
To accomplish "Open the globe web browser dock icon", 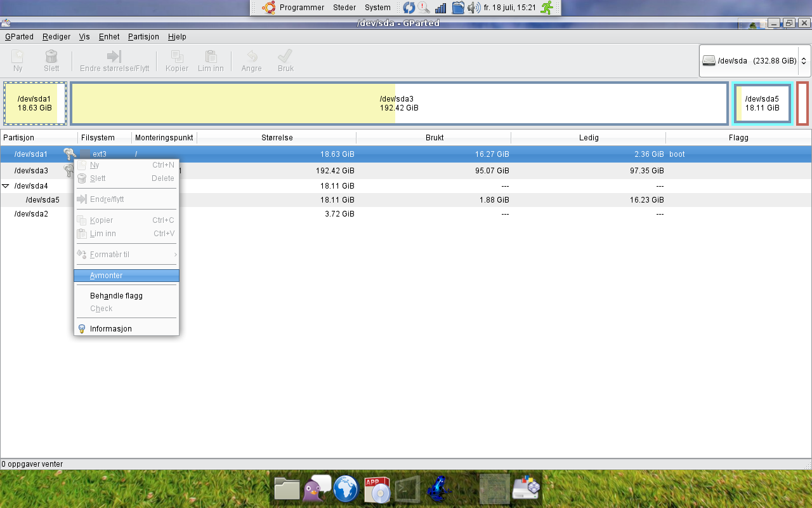I will coord(346,489).
